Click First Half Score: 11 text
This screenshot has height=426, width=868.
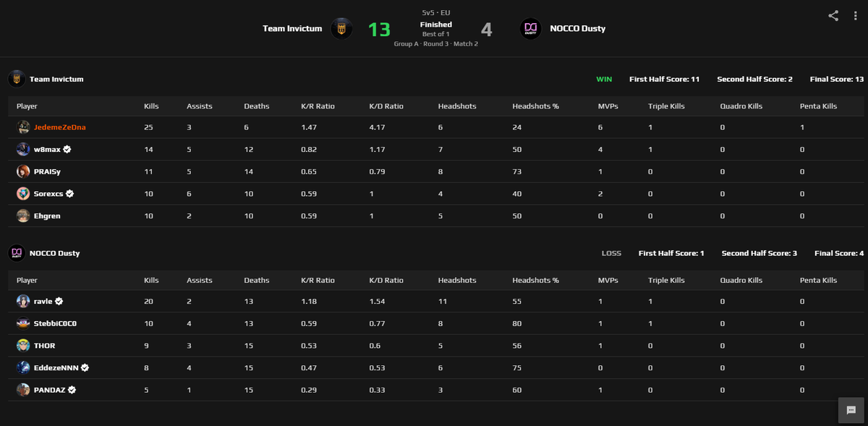665,79
